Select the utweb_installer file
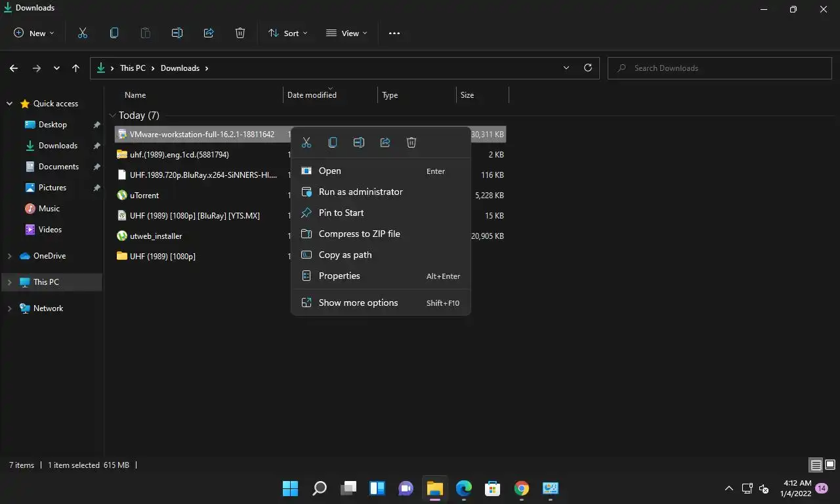Viewport: 840px width, 504px height. 156,236
